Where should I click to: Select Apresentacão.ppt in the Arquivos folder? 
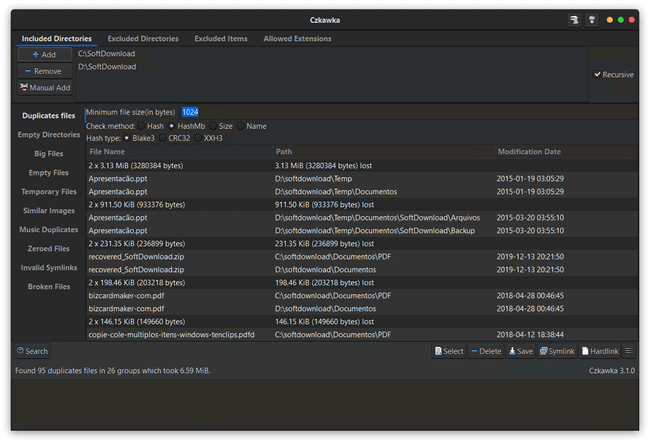(362, 218)
